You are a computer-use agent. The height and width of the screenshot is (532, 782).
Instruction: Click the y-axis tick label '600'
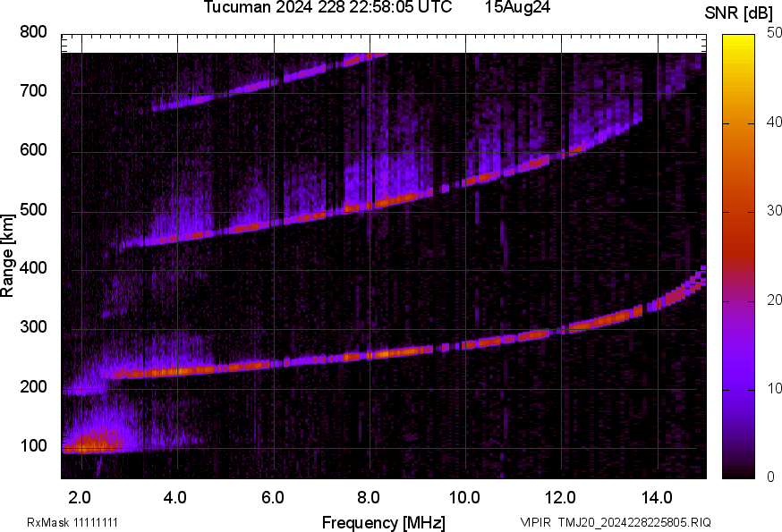point(33,149)
